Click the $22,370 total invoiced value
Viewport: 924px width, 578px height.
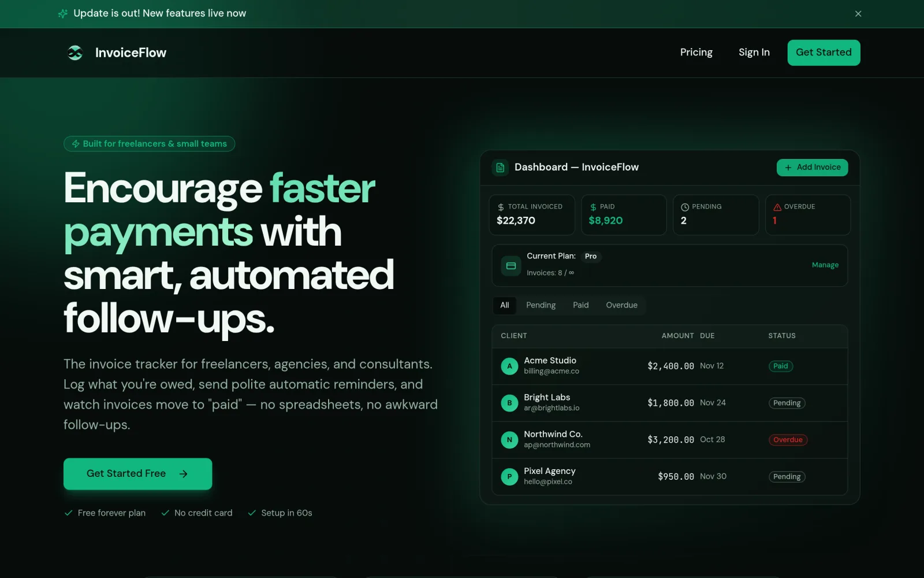tap(516, 221)
